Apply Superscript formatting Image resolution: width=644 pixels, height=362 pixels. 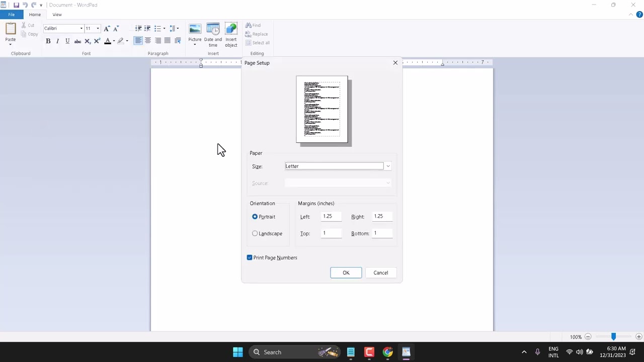pos(97,41)
